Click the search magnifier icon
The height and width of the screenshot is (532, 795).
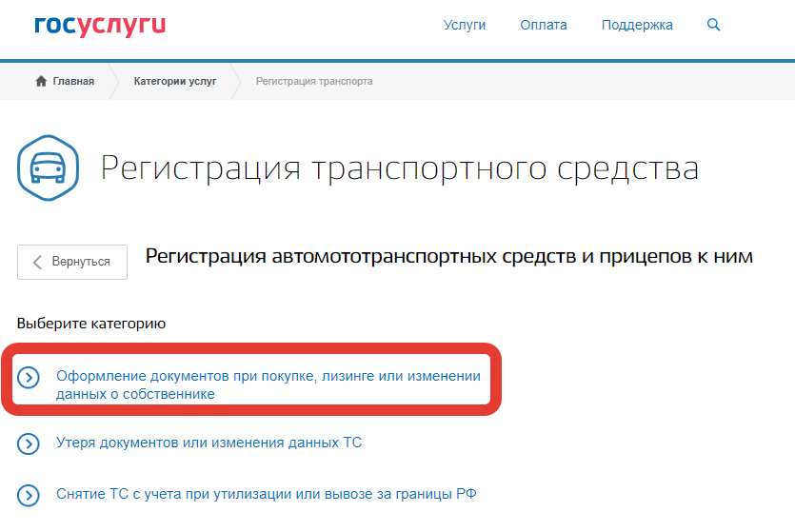(713, 25)
